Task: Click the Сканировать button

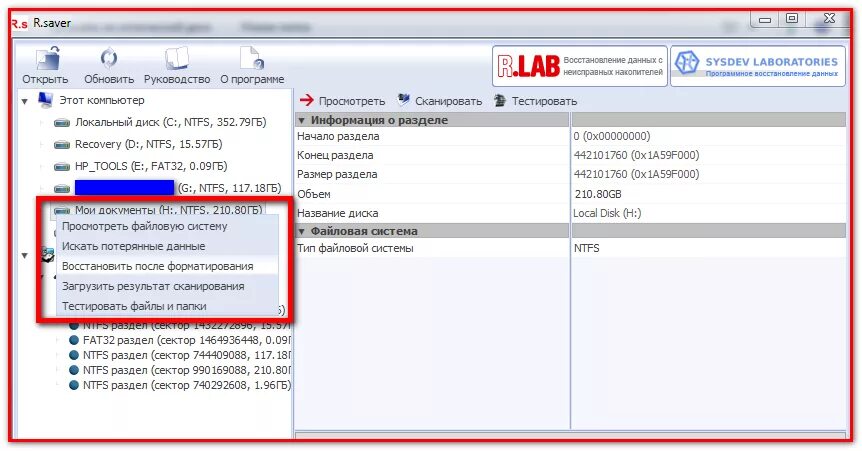Action: (x=440, y=101)
